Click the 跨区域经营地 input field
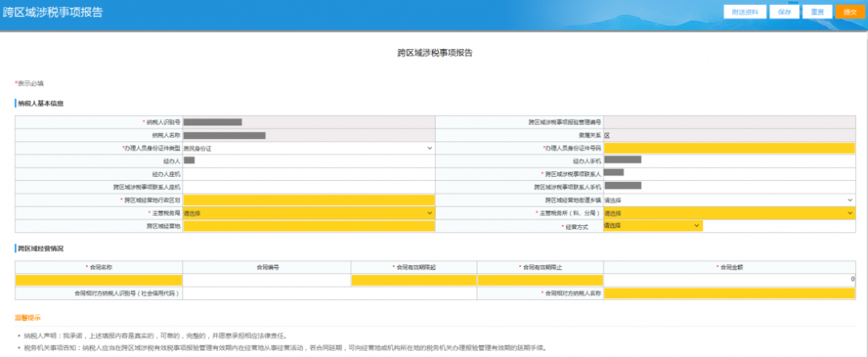868x357 pixels. click(308, 226)
